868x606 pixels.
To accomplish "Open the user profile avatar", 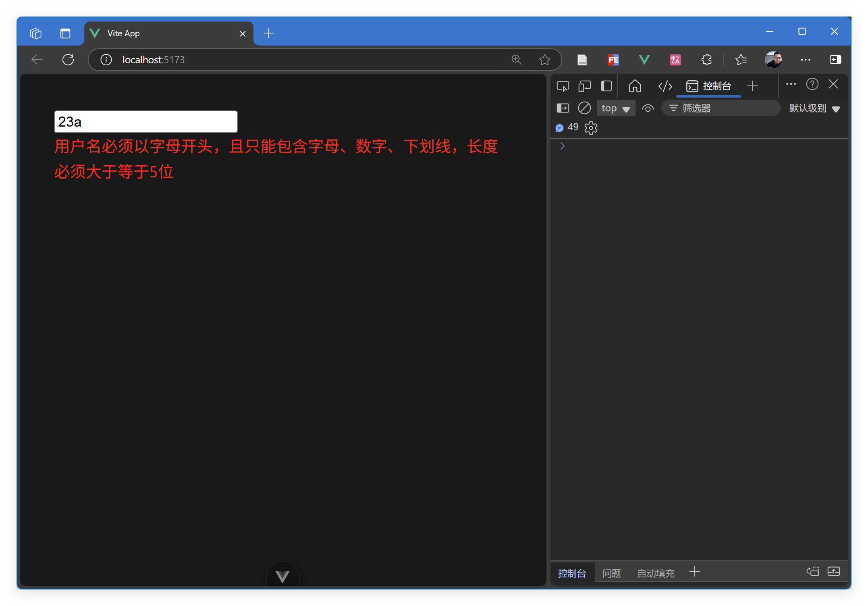I will pos(773,60).
